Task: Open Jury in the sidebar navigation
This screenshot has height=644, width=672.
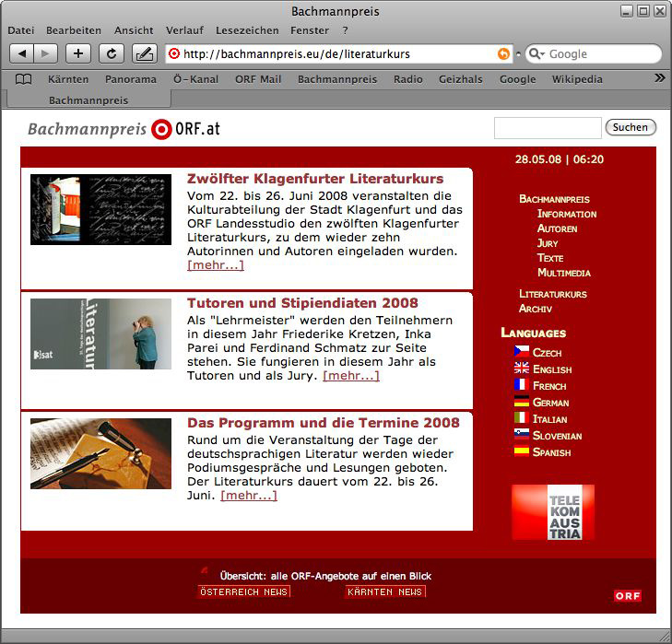Action: pyautogui.click(x=548, y=243)
